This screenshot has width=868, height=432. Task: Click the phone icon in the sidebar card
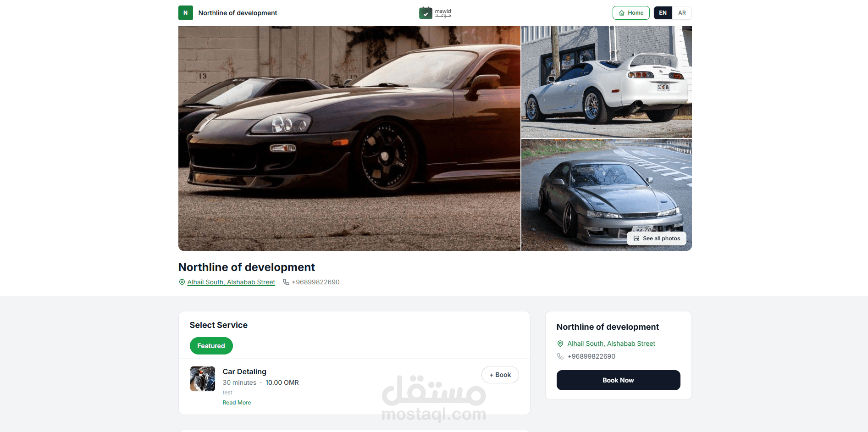pyautogui.click(x=560, y=356)
